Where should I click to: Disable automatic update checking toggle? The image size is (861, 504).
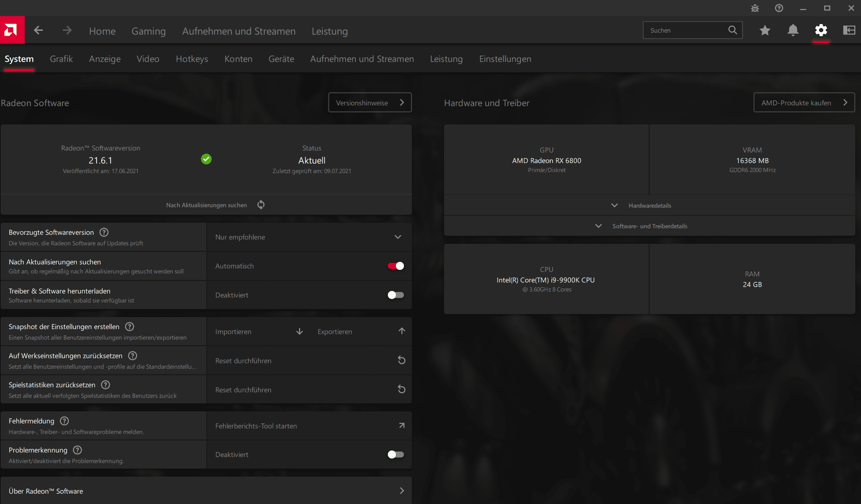pyautogui.click(x=396, y=266)
